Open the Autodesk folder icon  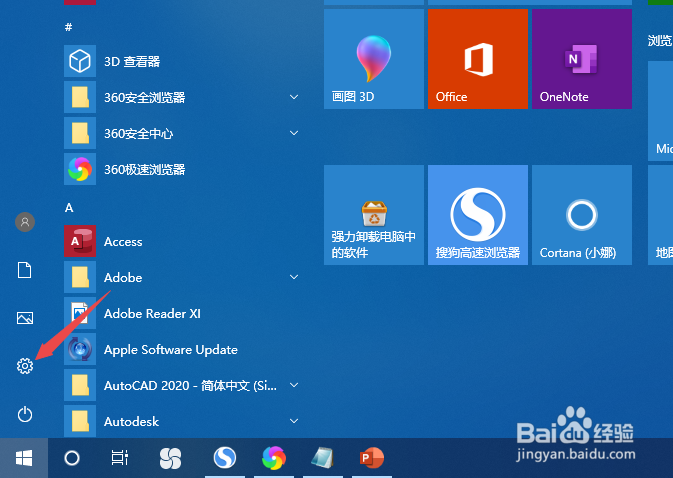80,421
